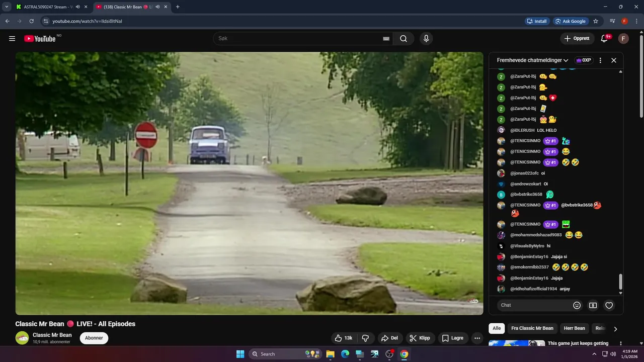Show more chips with right chevron
Viewport: 644px width, 362px height.
[x=615, y=329]
